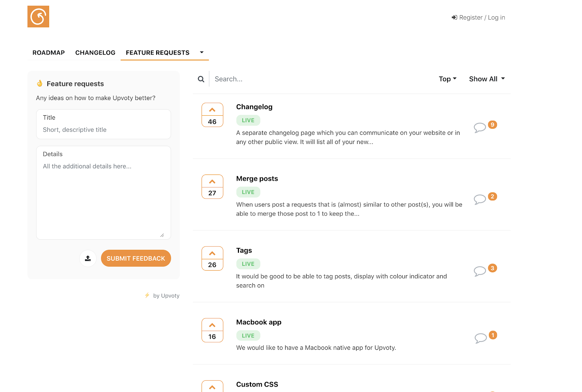The width and height of the screenshot is (582, 392).
Task: Click the LIVE badge on Merge posts
Action: pyautogui.click(x=248, y=192)
